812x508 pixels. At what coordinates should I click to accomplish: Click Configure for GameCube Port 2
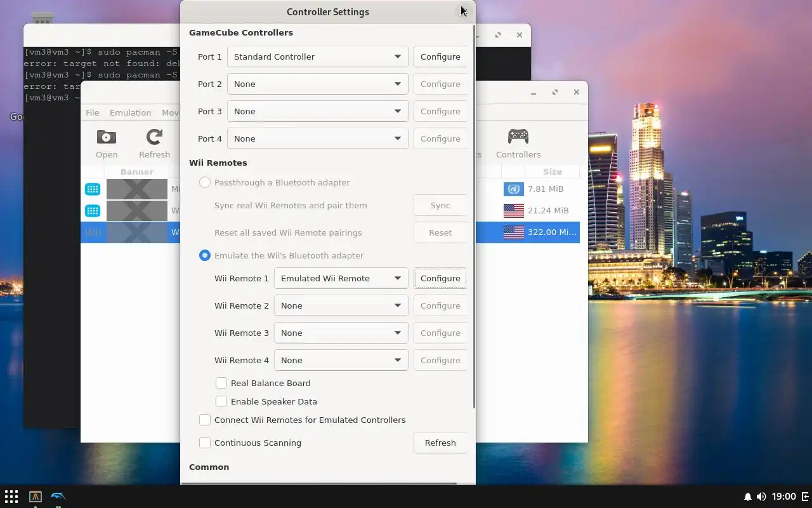440,84
